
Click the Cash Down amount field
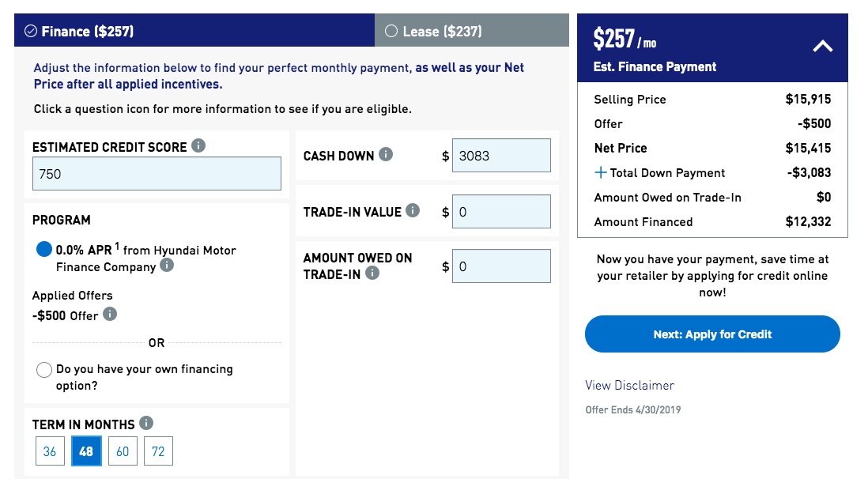(501, 156)
